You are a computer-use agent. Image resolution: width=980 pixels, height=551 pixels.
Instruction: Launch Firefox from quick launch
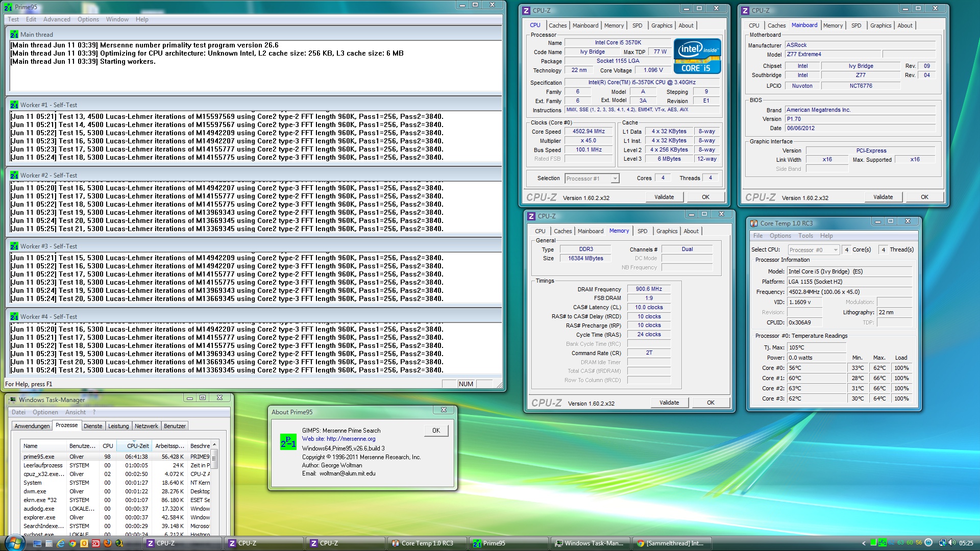(x=107, y=543)
